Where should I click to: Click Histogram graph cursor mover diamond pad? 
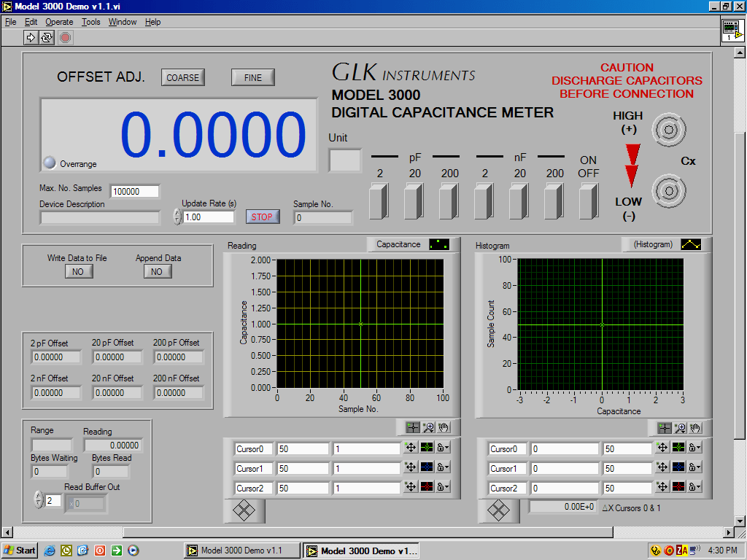point(498,510)
